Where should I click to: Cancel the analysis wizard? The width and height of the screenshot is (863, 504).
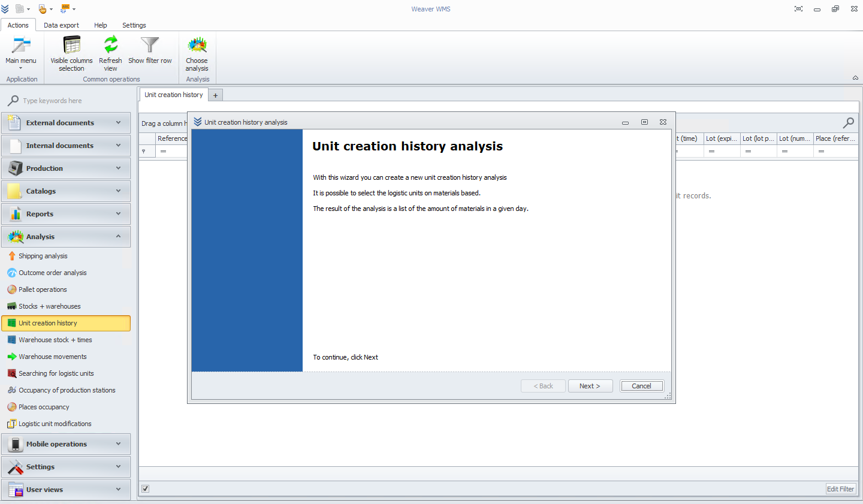tap(641, 386)
